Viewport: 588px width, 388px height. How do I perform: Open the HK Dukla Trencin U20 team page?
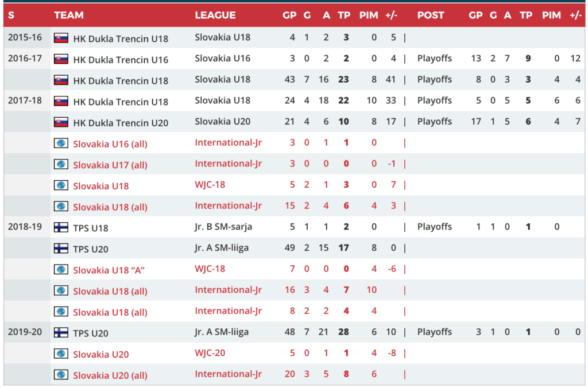(x=121, y=123)
